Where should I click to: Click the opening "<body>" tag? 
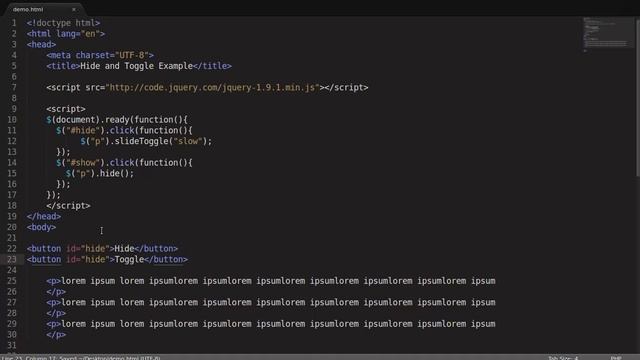pyautogui.click(x=41, y=227)
